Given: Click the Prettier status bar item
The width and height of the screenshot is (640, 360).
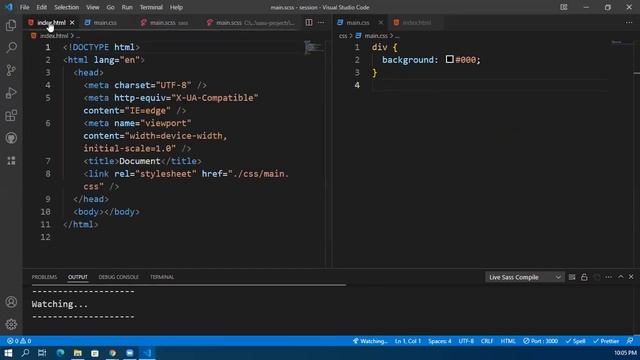Looking at the screenshot, I should 606,341.
